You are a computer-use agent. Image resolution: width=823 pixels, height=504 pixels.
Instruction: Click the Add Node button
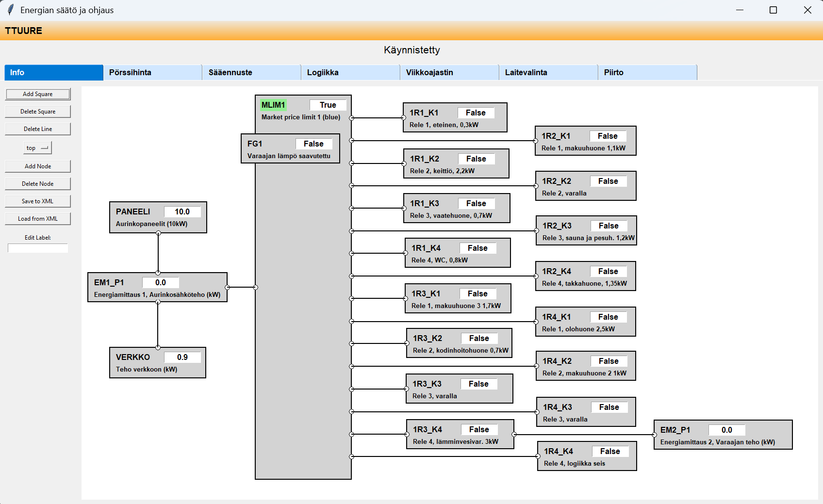pyautogui.click(x=38, y=166)
